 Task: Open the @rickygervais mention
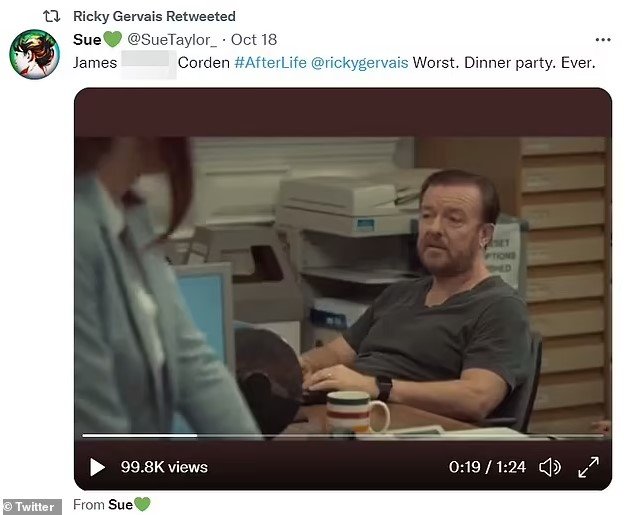[359, 63]
